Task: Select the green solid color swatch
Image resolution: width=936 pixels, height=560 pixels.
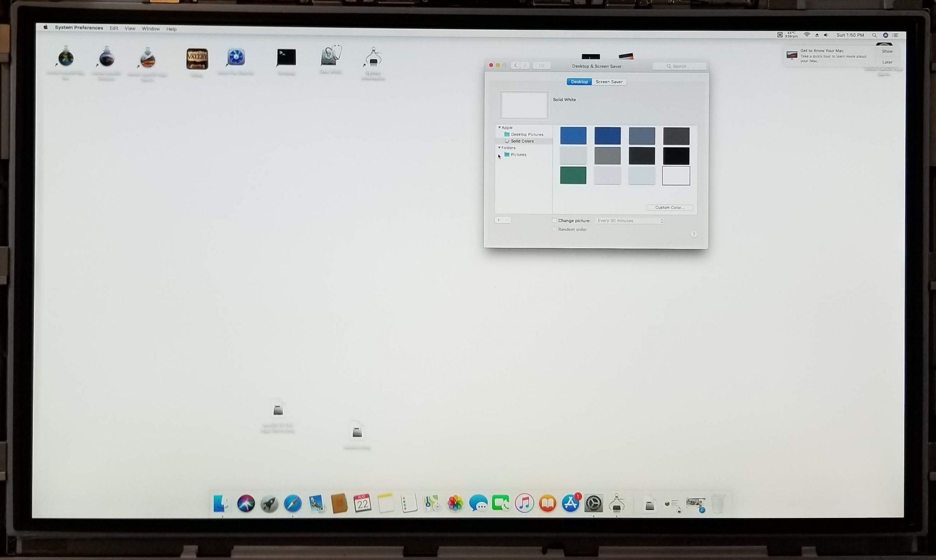Action: pos(573,175)
